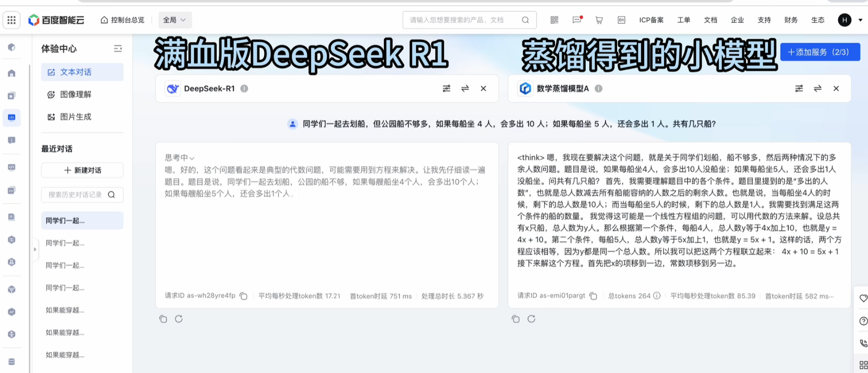Open 数学蒸馏模型A info icon
Screen dimensions: 868x373
[599, 89]
